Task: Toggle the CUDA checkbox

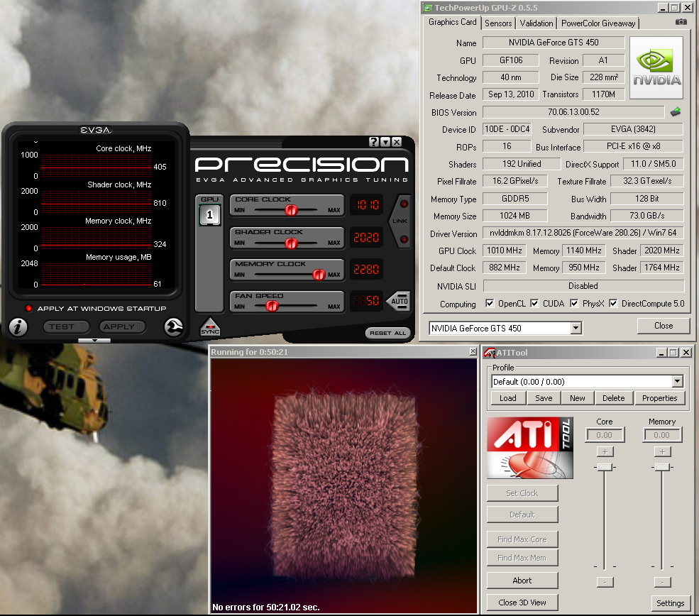Action: tap(534, 304)
